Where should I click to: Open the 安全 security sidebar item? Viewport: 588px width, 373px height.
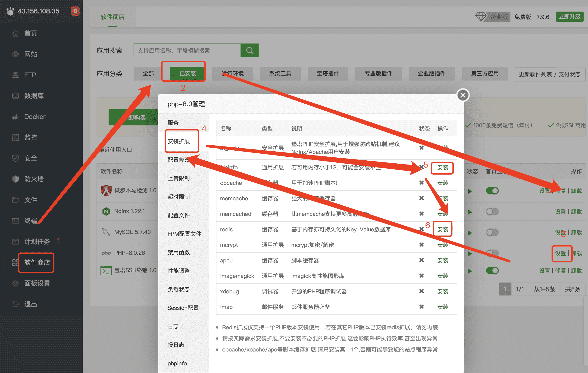click(x=31, y=158)
